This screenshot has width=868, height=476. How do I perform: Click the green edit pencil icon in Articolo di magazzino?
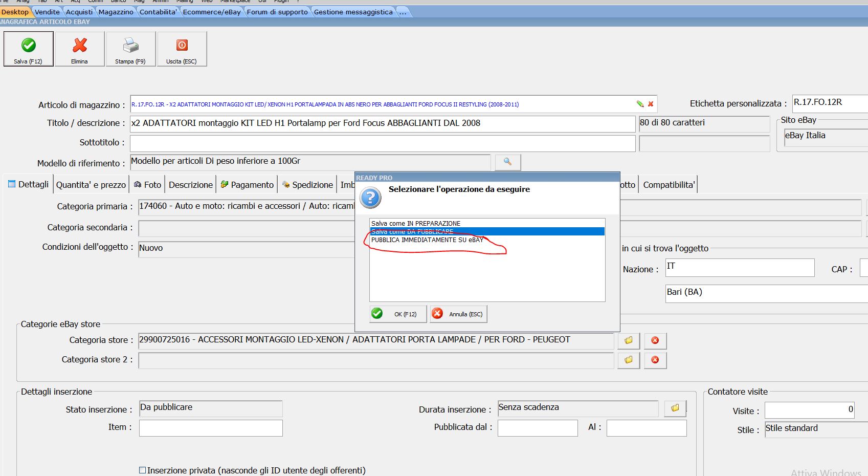click(x=640, y=104)
